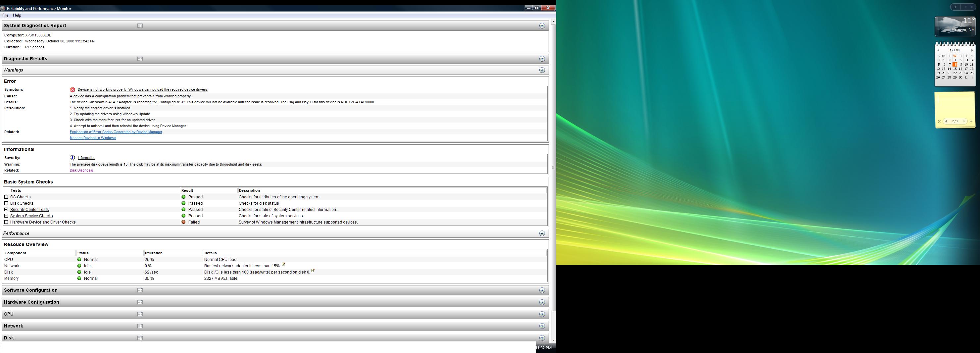Click the blue Information severity icon

click(72, 158)
